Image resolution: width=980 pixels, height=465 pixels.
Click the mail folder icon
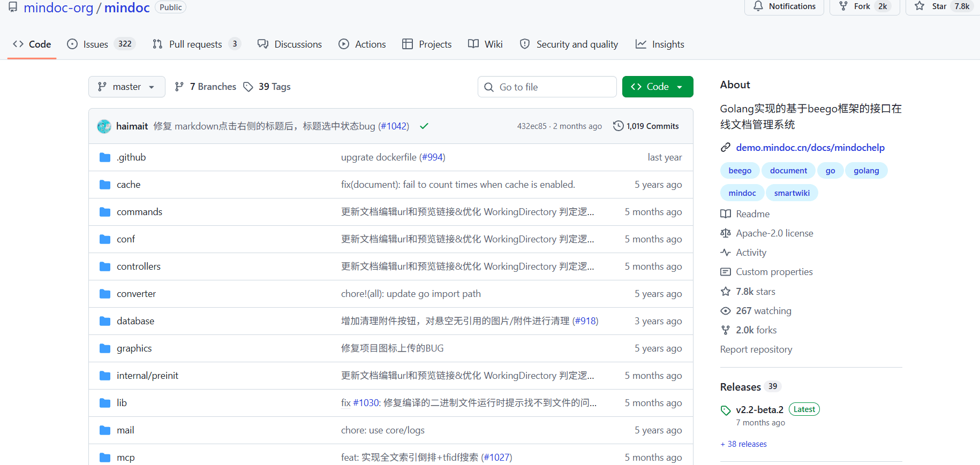[x=105, y=430]
